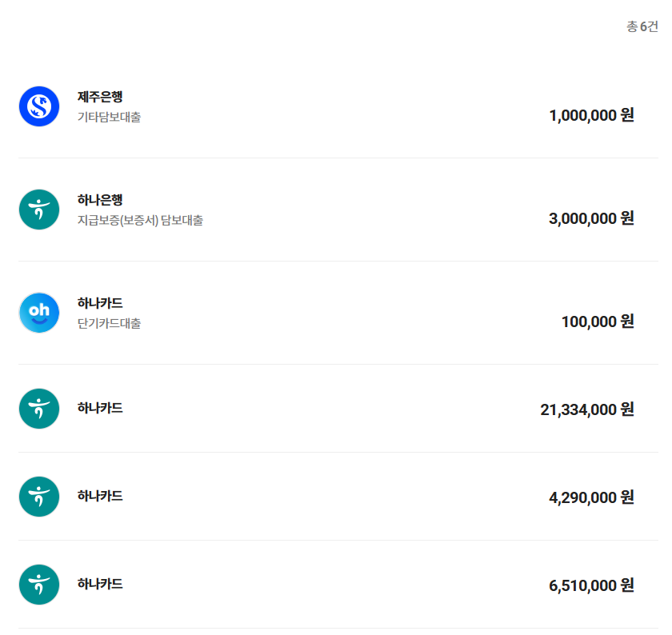Click the 하나은행 green logo icon
This screenshot has height=635, width=672.
coord(39,210)
